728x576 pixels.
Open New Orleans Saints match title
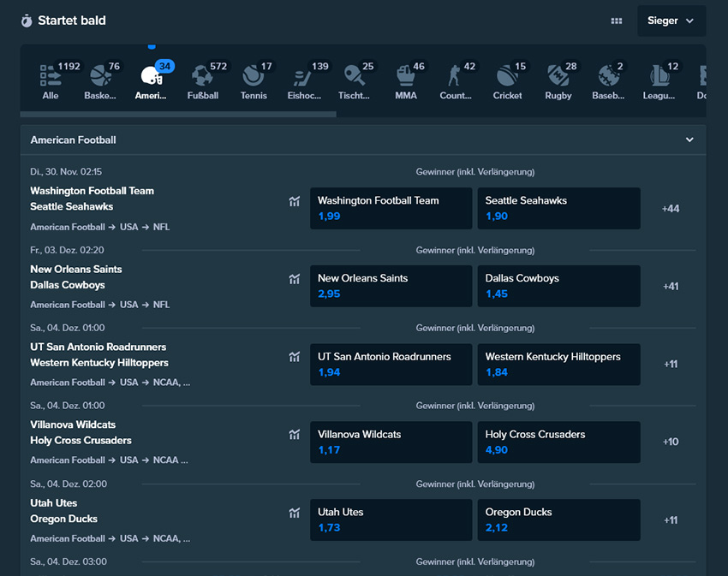click(x=76, y=270)
